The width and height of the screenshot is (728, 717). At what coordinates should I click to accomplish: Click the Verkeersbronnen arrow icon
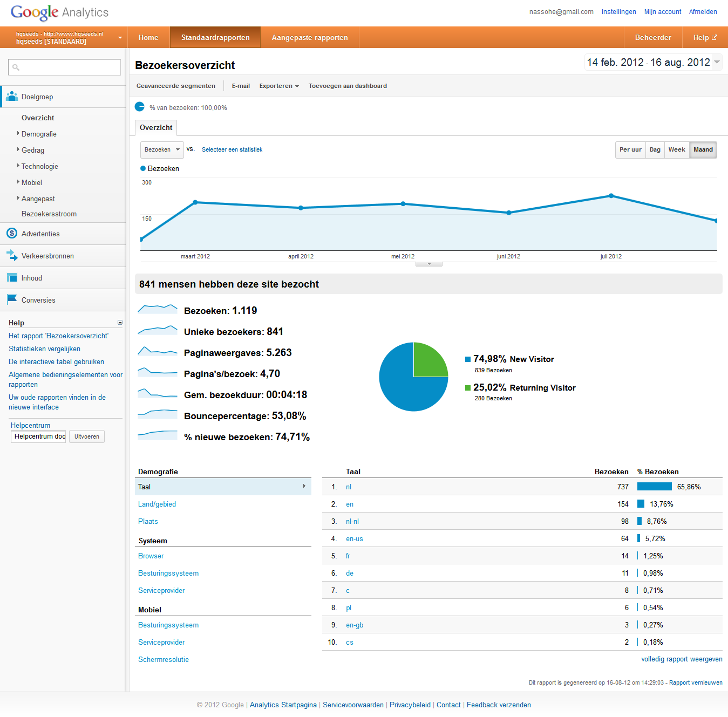pos(12,255)
